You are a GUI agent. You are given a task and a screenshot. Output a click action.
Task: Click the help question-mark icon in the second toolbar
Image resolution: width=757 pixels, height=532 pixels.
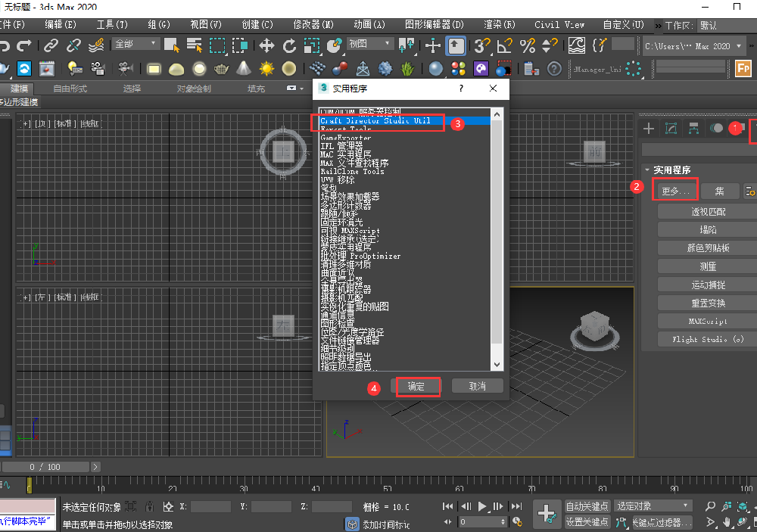coord(554,69)
